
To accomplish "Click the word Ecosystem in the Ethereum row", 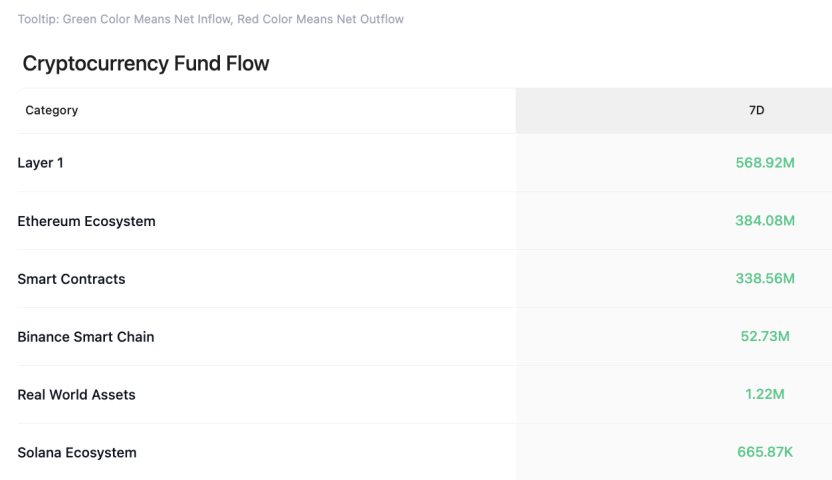I will 120,221.
